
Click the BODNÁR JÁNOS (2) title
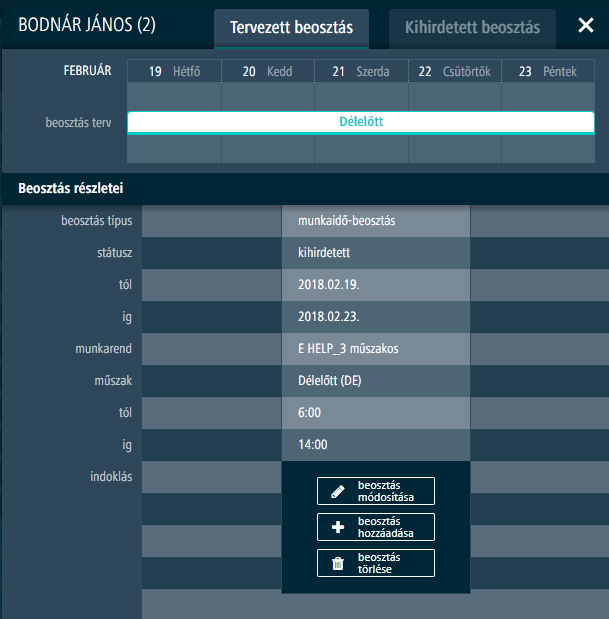pyautogui.click(x=87, y=25)
